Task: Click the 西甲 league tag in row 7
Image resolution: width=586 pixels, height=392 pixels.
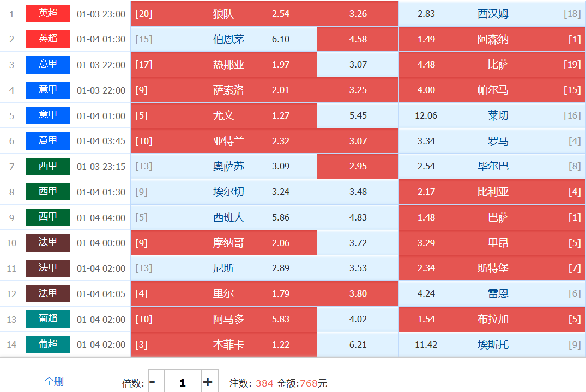Action: [48, 166]
